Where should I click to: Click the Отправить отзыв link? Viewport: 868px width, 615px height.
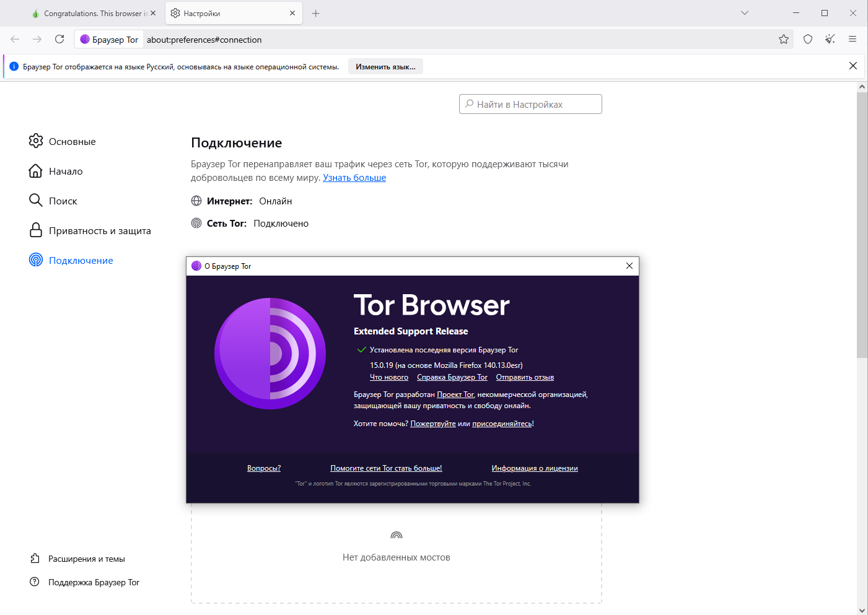pos(525,377)
